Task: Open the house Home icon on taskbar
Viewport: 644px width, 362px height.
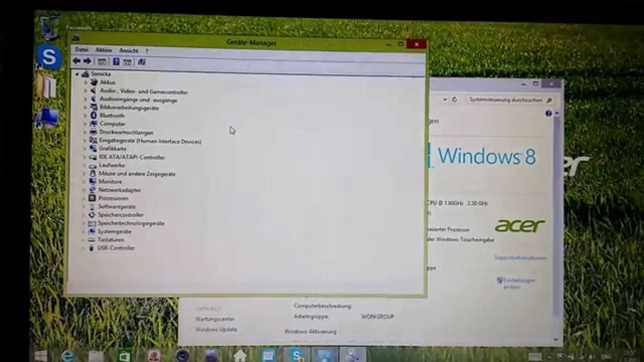Action: (x=240, y=355)
